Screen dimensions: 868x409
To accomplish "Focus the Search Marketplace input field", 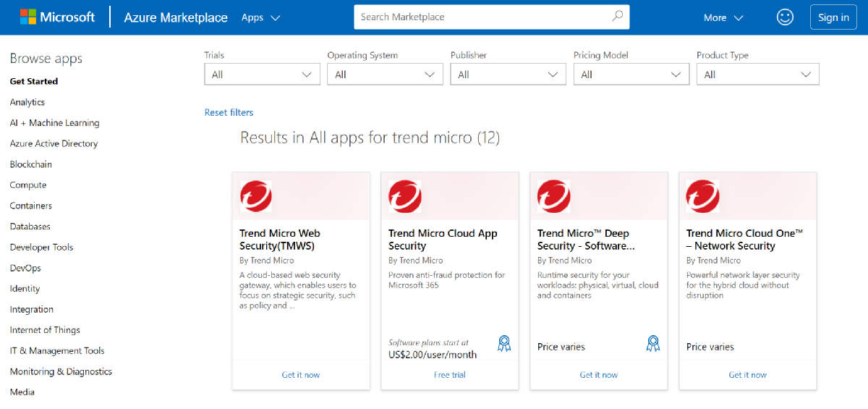I will click(481, 17).
